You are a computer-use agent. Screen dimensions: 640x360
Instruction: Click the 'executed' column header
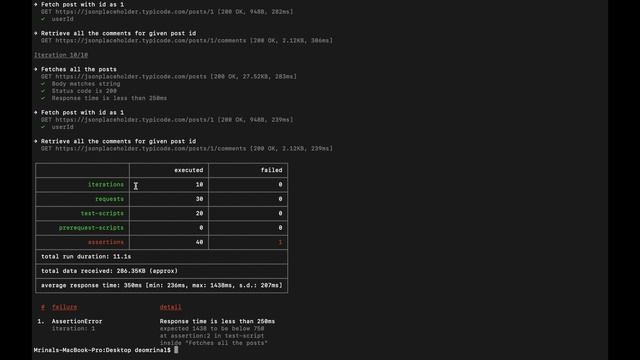[189, 170]
